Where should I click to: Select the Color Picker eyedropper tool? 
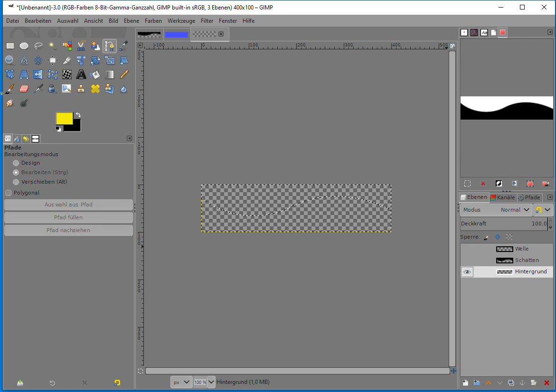(x=124, y=46)
